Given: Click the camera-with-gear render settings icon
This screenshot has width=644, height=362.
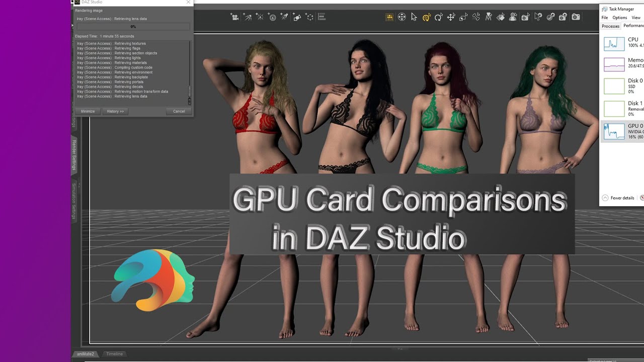Looking at the screenshot, I should (563, 17).
